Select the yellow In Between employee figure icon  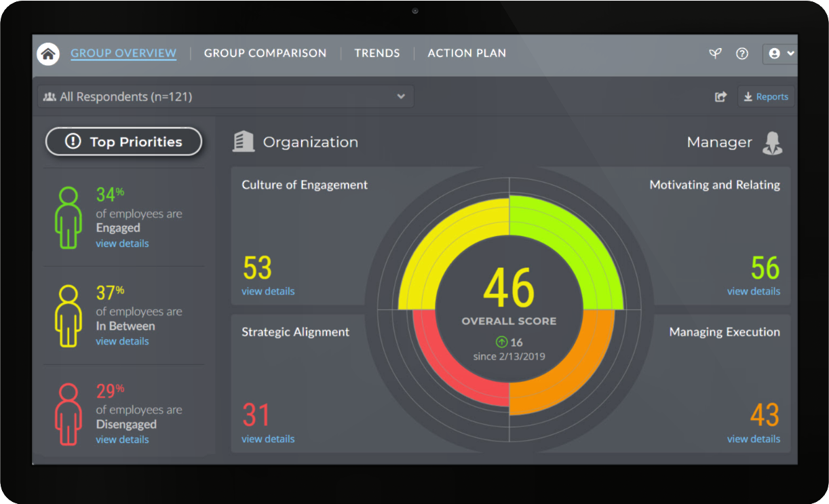tap(68, 315)
